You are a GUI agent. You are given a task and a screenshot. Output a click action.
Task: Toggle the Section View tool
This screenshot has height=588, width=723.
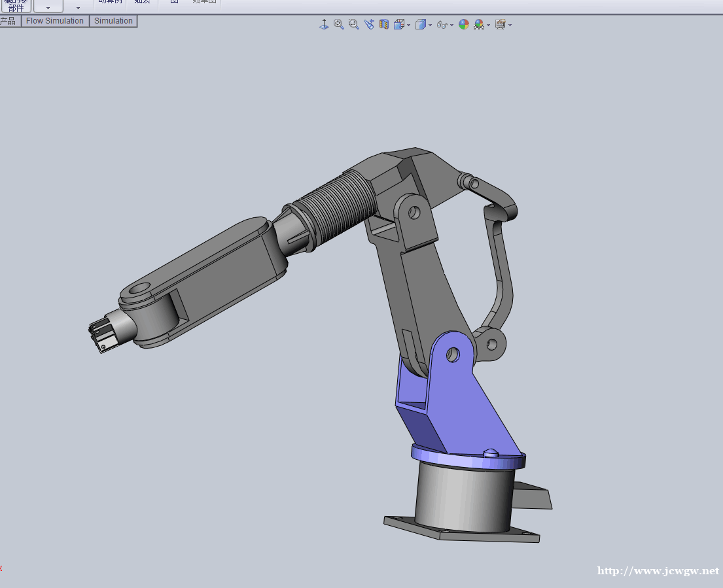pos(384,25)
